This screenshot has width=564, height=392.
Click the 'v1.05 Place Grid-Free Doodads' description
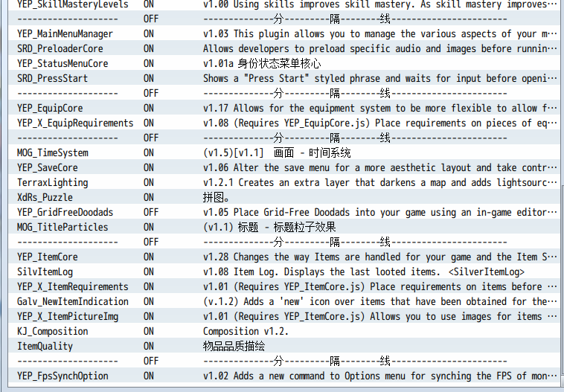coord(380,212)
